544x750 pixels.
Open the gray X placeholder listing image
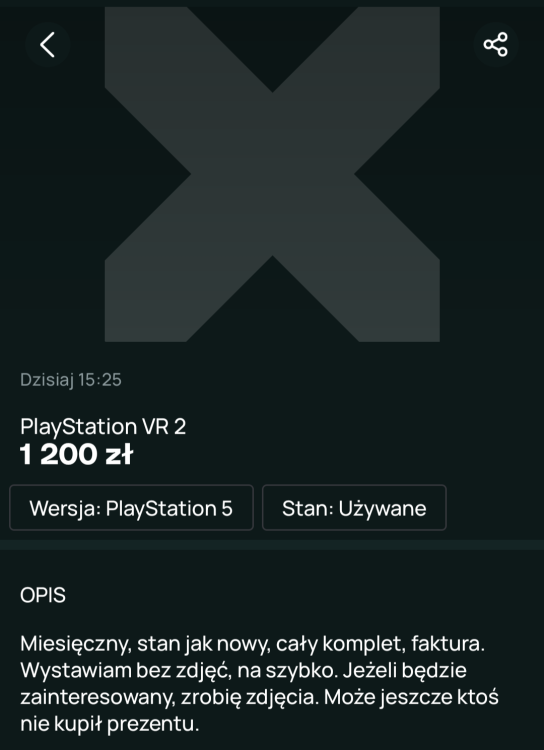pos(272,174)
